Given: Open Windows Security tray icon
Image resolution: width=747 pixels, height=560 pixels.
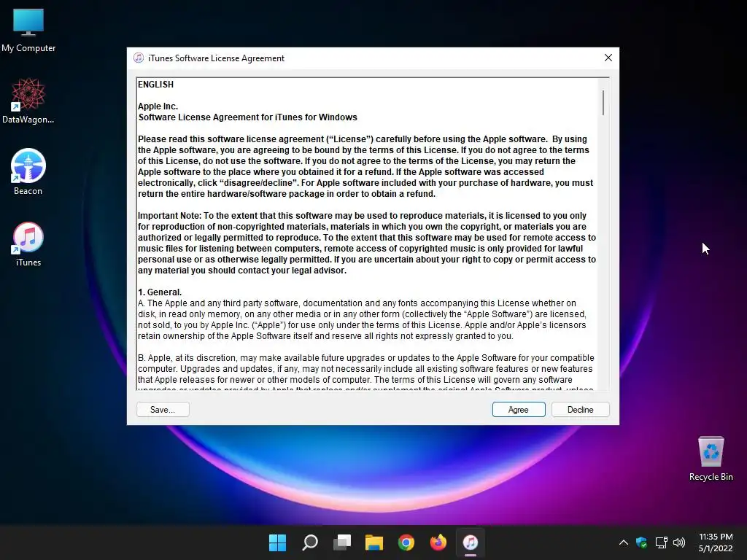Looking at the screenshot, I should click(641, 542).
